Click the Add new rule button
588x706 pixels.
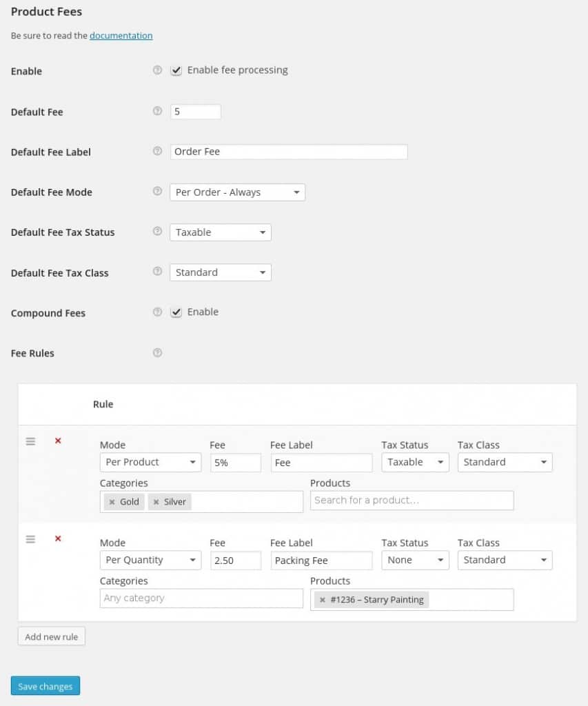52,636
